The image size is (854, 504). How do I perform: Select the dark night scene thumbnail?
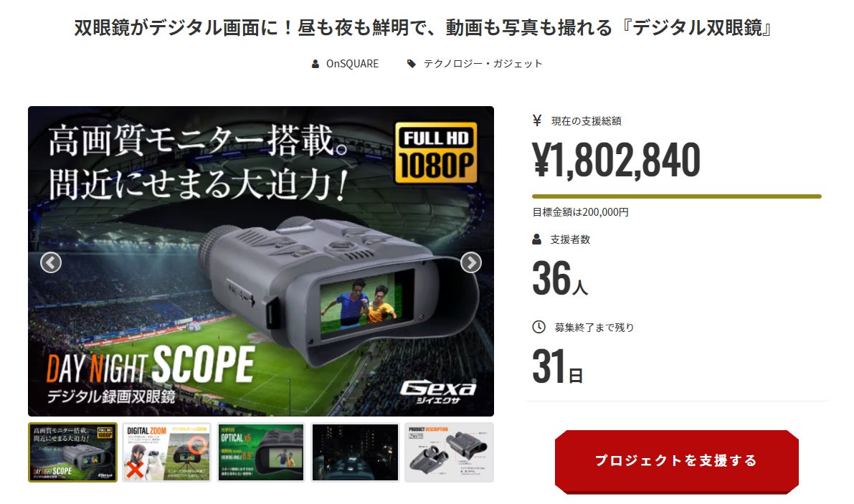click(355, 452)
